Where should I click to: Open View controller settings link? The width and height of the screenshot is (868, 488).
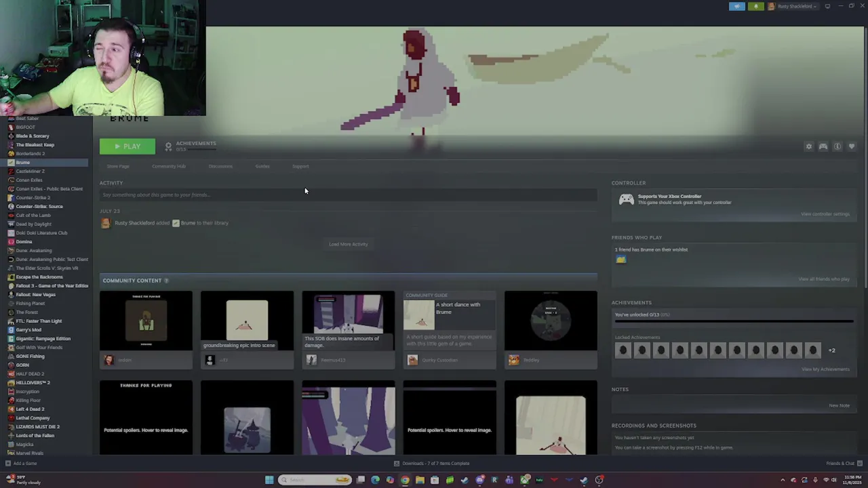(825, 214)
